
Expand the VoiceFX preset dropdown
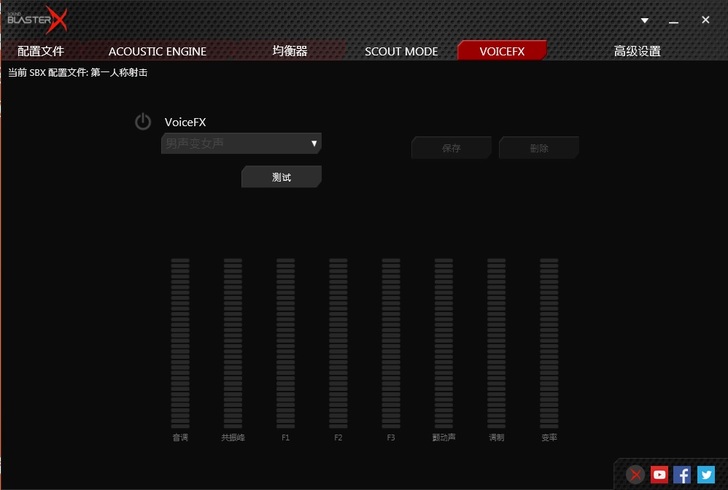point(314,144)
